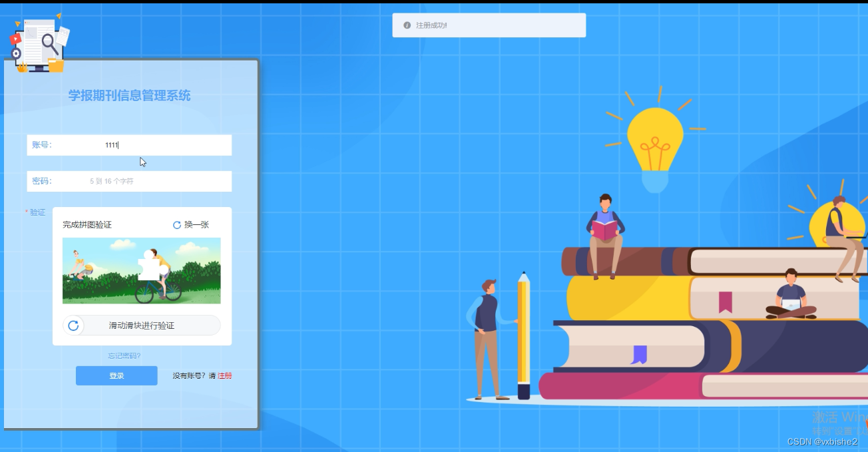Click the 密码 password input field

coord(129,181)
